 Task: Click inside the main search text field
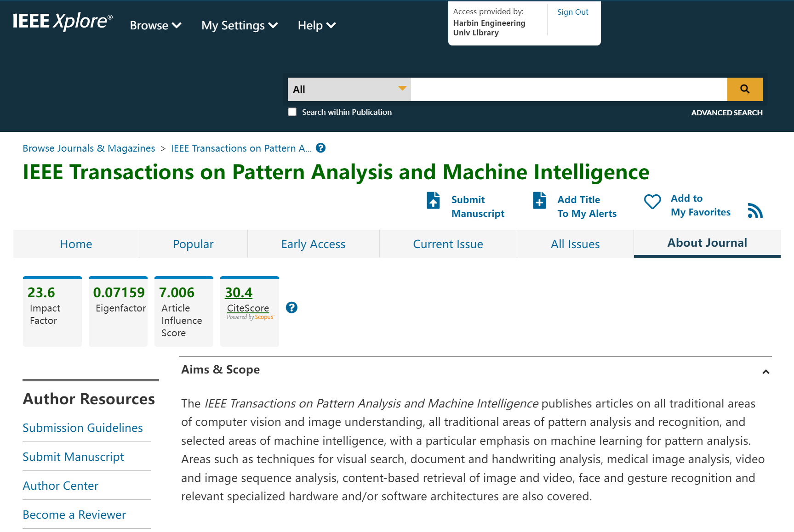point(569,89)
